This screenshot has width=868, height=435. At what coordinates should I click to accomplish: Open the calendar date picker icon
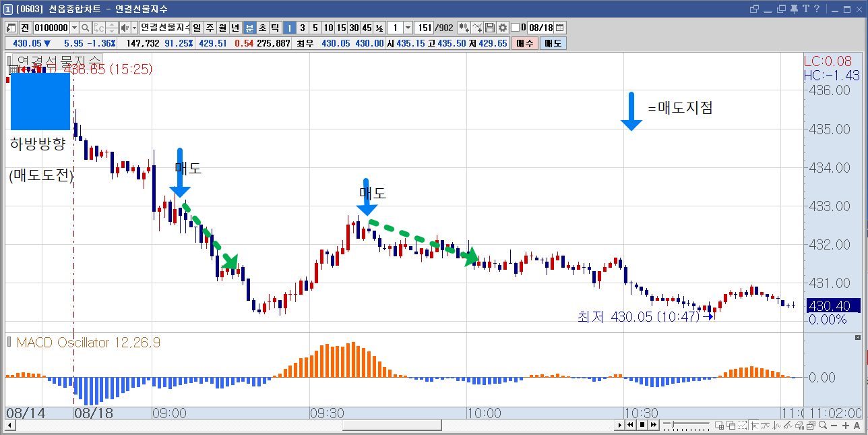point(559,28)
